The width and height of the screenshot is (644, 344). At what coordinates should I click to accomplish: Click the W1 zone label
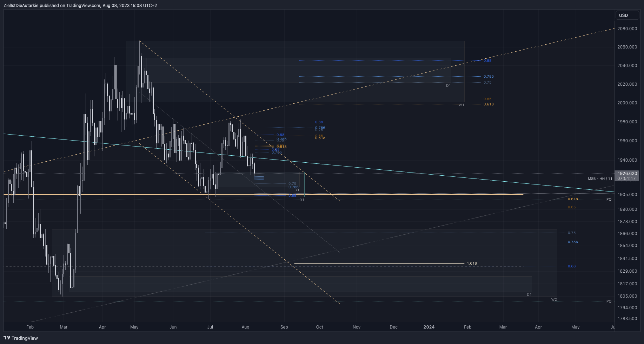(x=462, y=105)
